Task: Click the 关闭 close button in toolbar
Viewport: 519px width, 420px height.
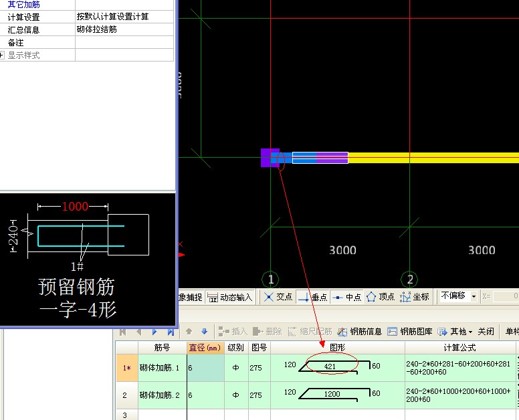Action: click(x=486, y=331)
